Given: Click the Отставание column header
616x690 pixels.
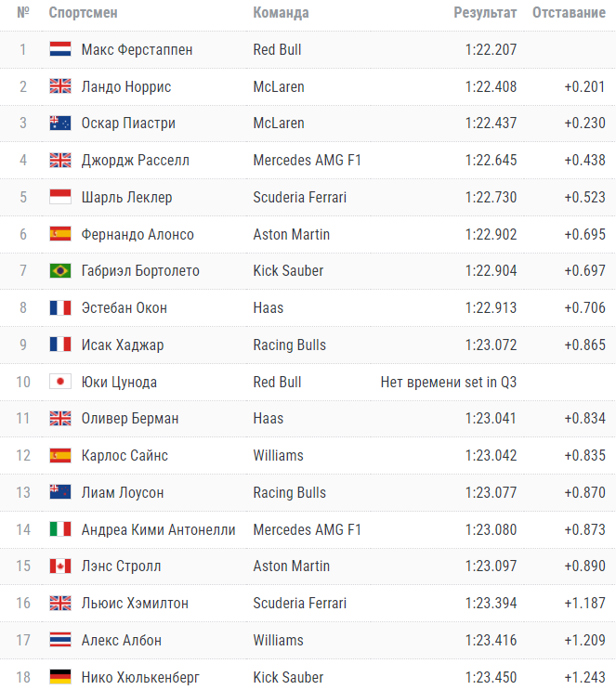Looking at the screenshot, I should point(569,13).
